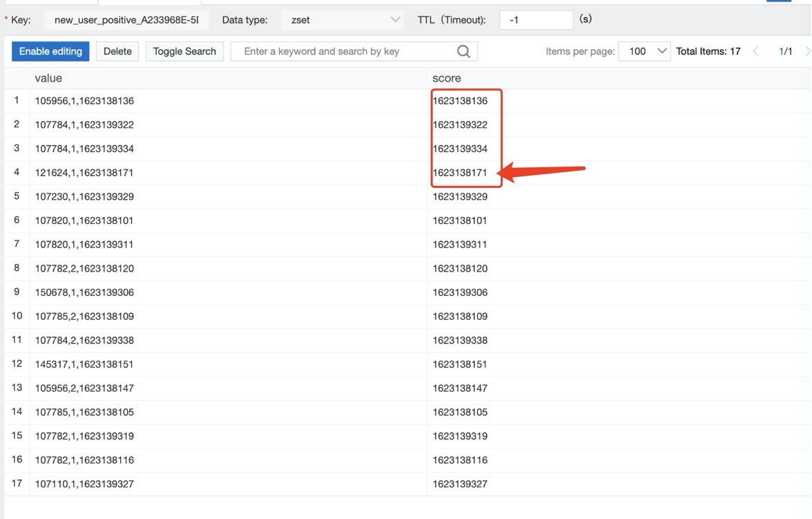Open the Data type zset dropdown
Viewport: 812px width, 519px height.
(343, 20)
